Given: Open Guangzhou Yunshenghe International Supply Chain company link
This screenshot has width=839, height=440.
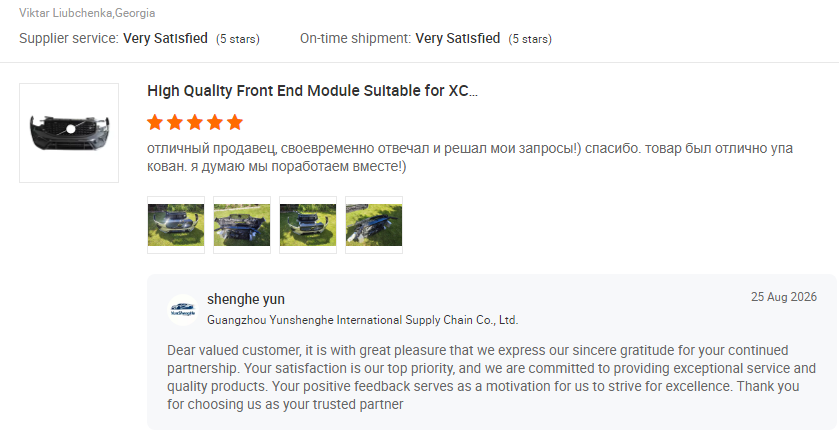Looking at the screenshot, I should tap(362, 320).
